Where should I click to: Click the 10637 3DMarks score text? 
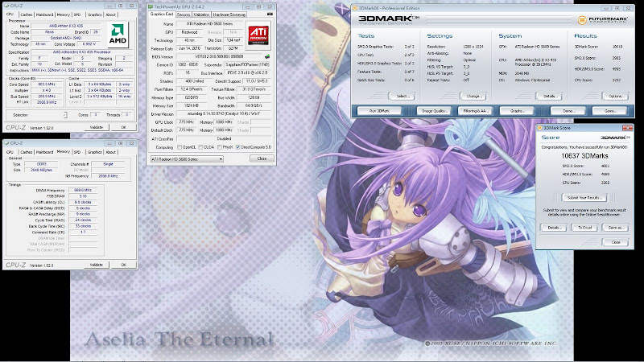coord(584,156)
